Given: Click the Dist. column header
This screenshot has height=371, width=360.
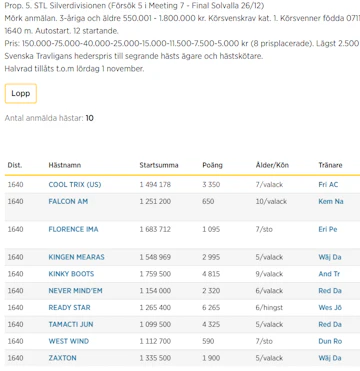Looking at the screenshot, I should 15,165.
